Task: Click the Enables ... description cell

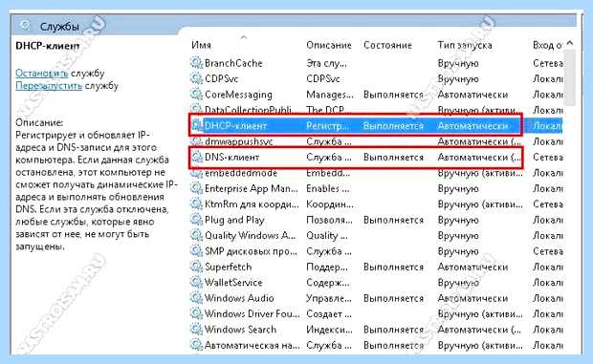Action: point(328,188)
